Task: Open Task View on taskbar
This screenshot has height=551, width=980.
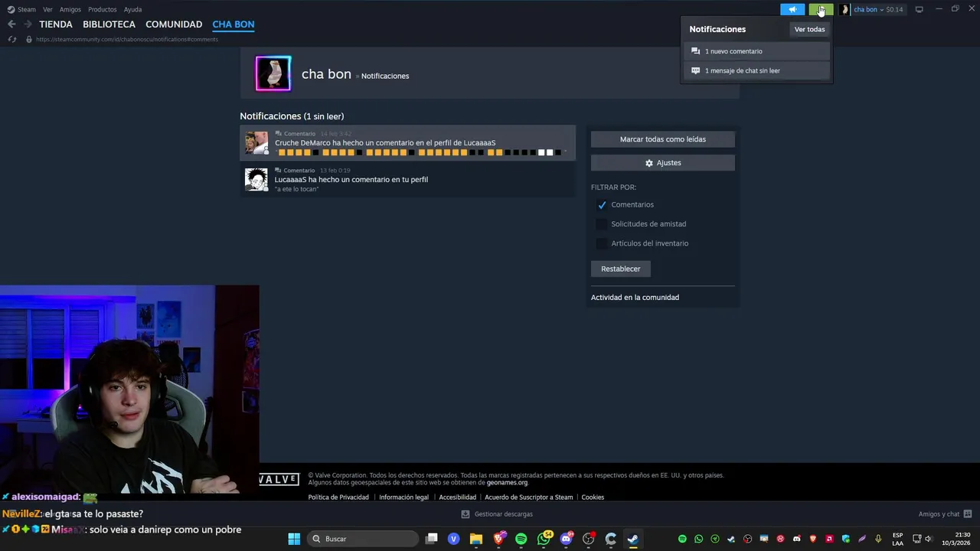Action: pyautogui.click(x=432, y=539)
